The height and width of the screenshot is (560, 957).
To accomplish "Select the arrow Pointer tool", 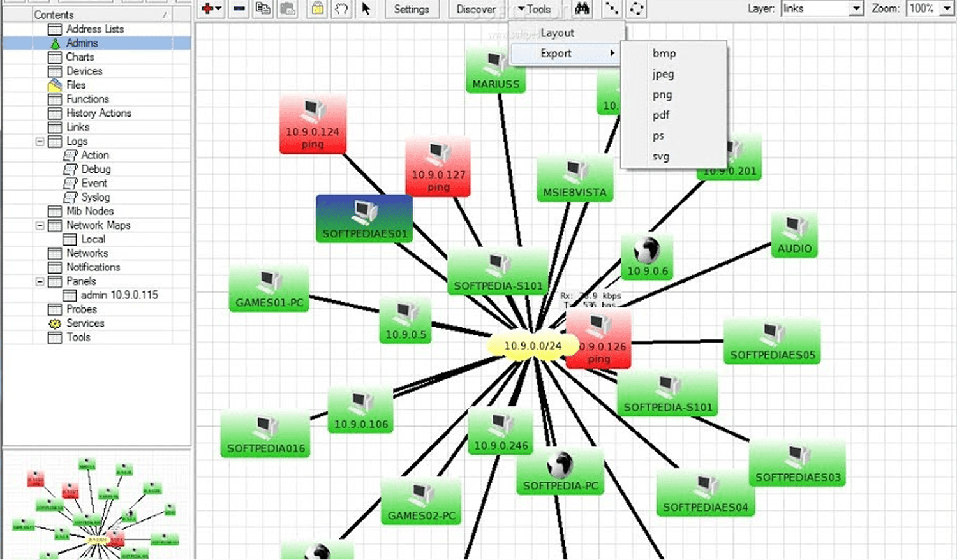I will tap(366, 9).
